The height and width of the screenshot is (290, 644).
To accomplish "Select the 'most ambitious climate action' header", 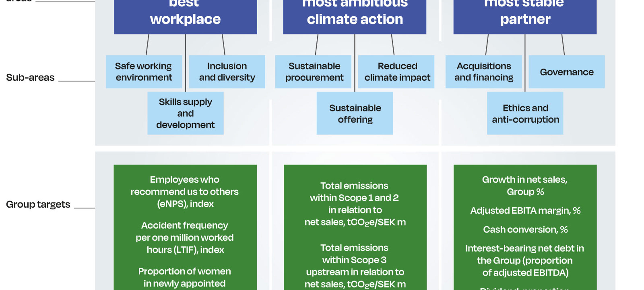I will click(354, 16).
